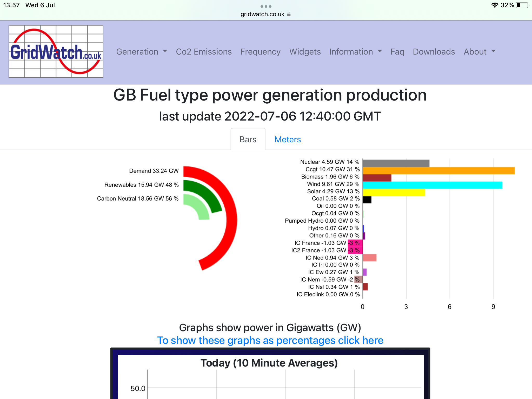
Task: Select the Bars tab
Action: click(248, 139)
